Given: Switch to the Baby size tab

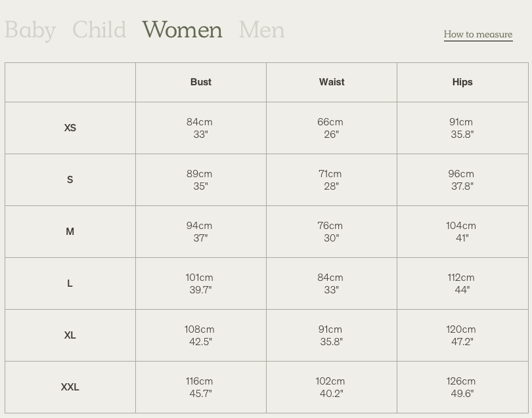Looking at the screenshot, I should 30,30.
